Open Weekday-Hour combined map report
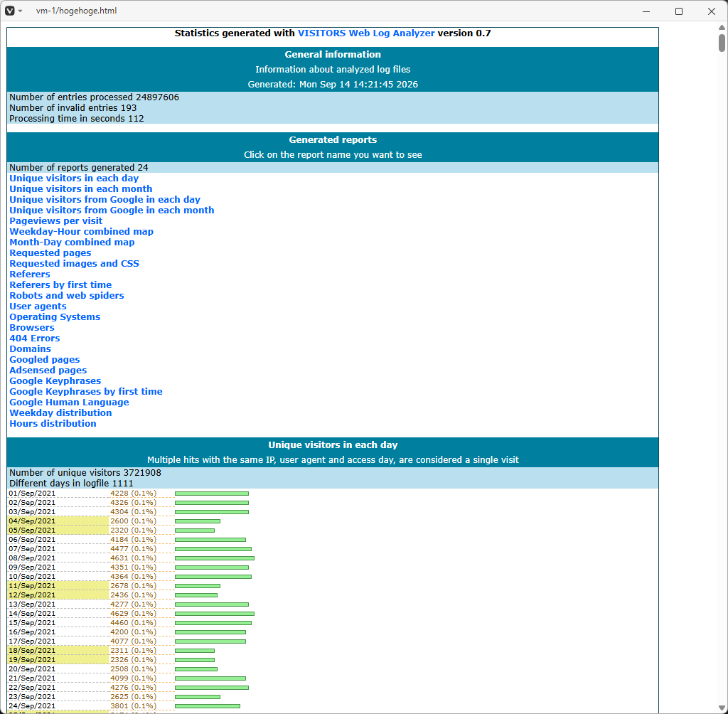 click(x=81, y=232)
